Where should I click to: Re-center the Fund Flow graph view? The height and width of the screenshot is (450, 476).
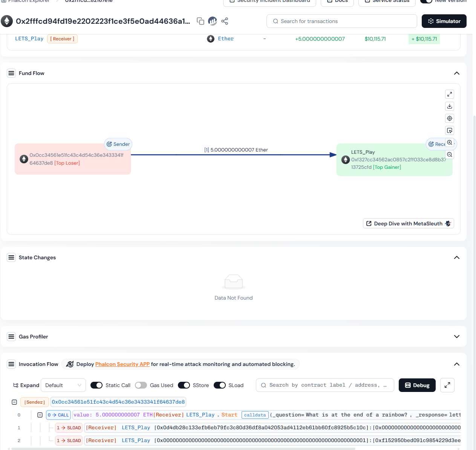coord(450,118)
